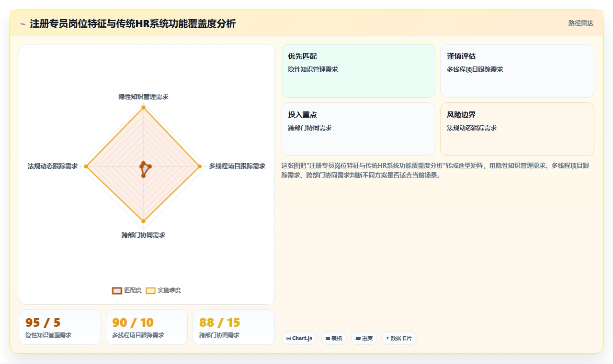This screenshot has width=613, height=364.
Task: Click the right orange radar data point
Action: pyautogui.click(x=200, y=166)
